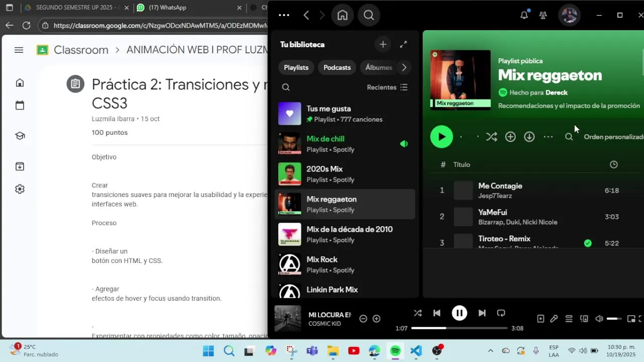The width and height of the screenshot is (644, 362).
Task: Add Mix reggaeton to your library
Action: pos(510,137)
